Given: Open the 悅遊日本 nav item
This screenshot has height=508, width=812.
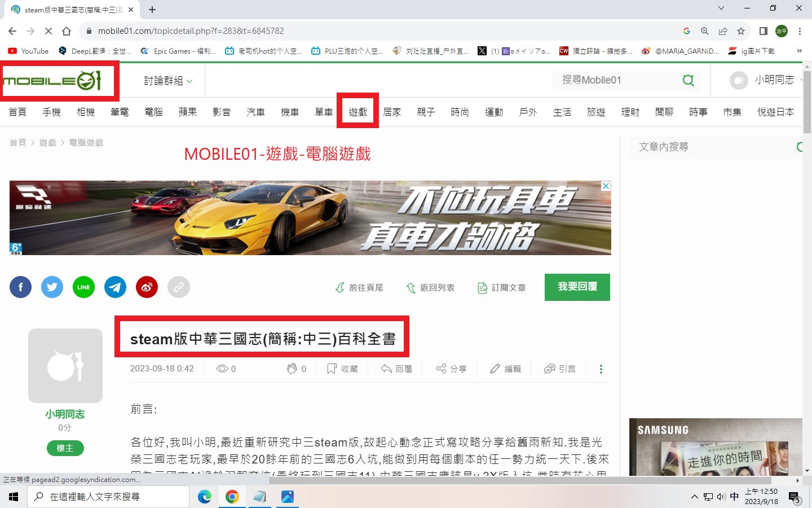Looking at the screenshot, I should point(775,112).
